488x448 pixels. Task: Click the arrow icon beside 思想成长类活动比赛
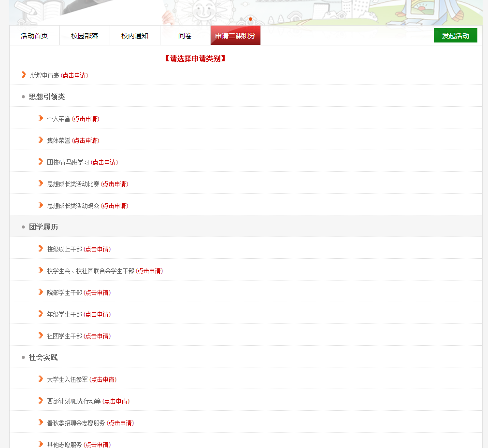[41, 183]
